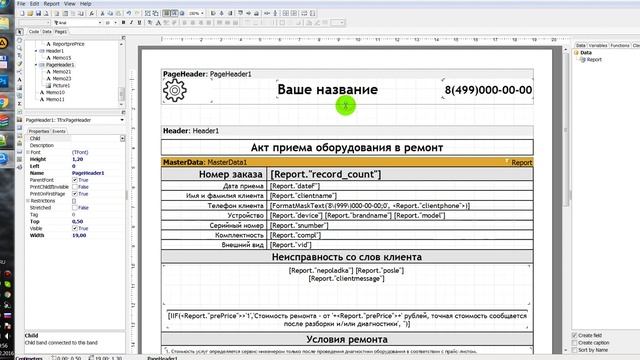Open the Report menu
The width and height of the screenshot is (640, 360).
click(x=51, y=4)
